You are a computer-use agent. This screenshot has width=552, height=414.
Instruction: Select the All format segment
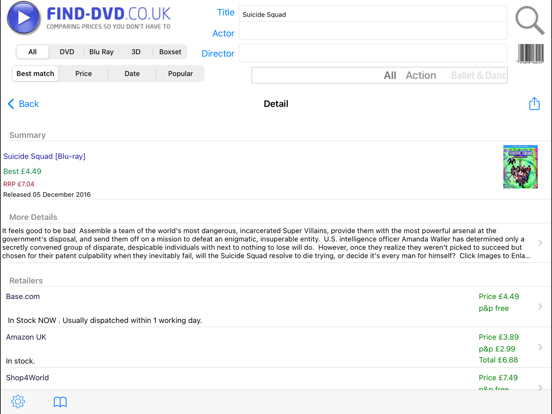(32, 52)
